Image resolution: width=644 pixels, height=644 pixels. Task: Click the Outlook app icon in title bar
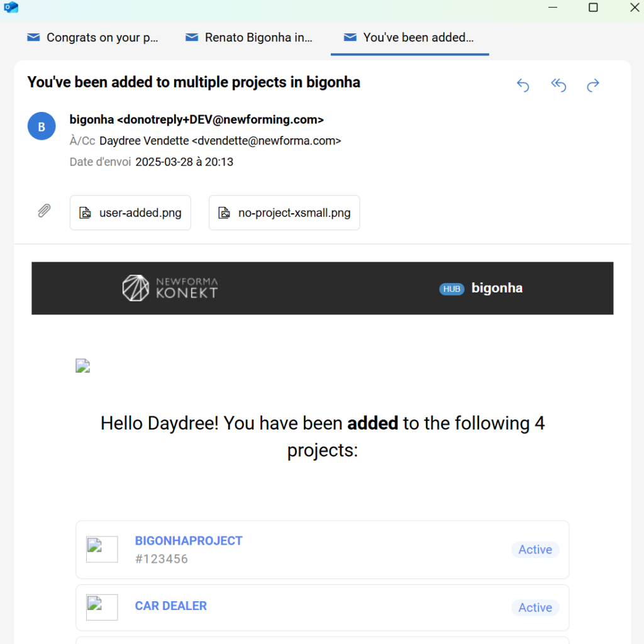click(11, 7)
